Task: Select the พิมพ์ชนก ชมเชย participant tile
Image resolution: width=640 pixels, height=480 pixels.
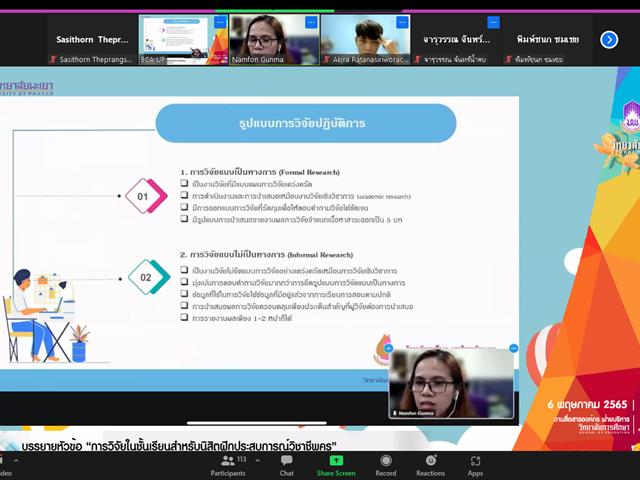Action: [547, 40]
